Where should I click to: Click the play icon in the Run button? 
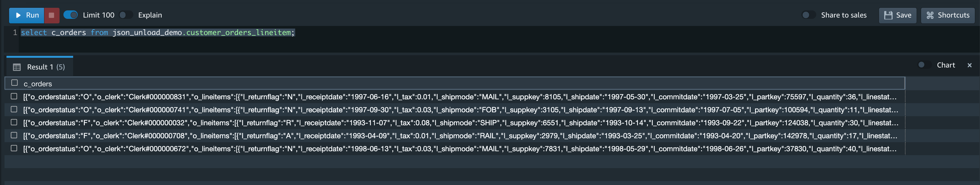[18, 15]
